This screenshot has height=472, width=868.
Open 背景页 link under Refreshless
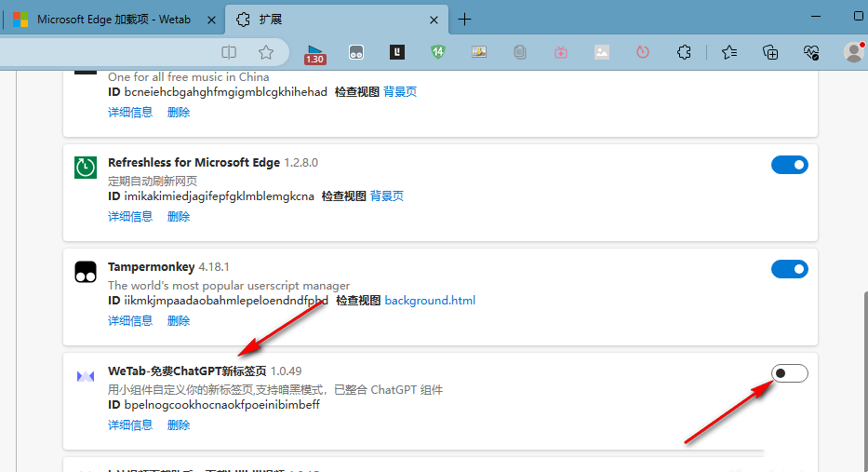click(x=386, y=196)
